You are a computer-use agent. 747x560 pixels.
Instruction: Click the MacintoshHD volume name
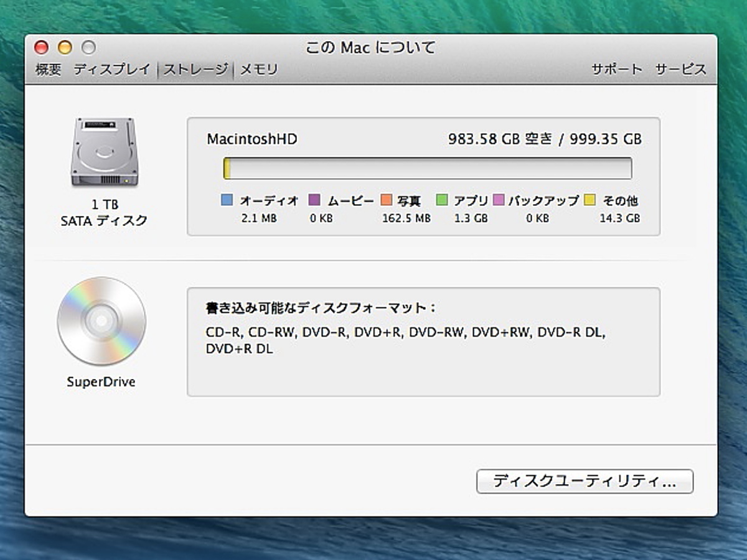[x=252, y=139]
